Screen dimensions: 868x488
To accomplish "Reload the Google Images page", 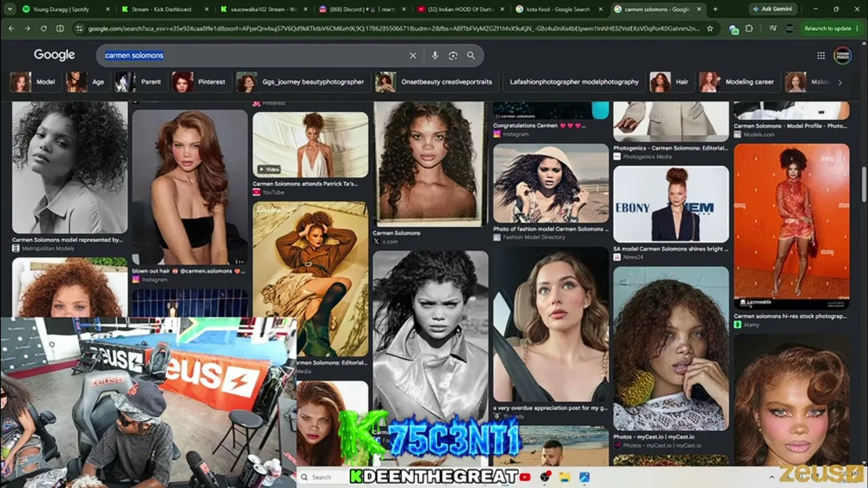I will [43, 28].
